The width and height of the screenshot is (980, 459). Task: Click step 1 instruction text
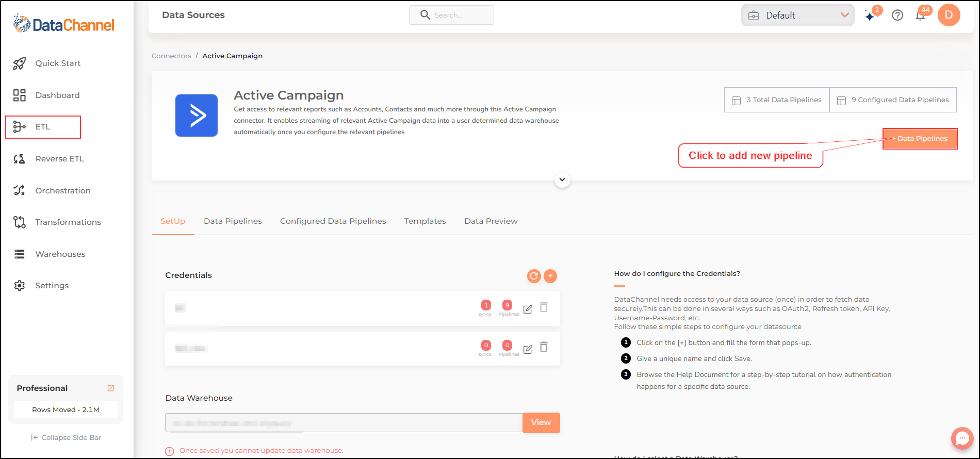pyautogui.click(x=724, y=343)
